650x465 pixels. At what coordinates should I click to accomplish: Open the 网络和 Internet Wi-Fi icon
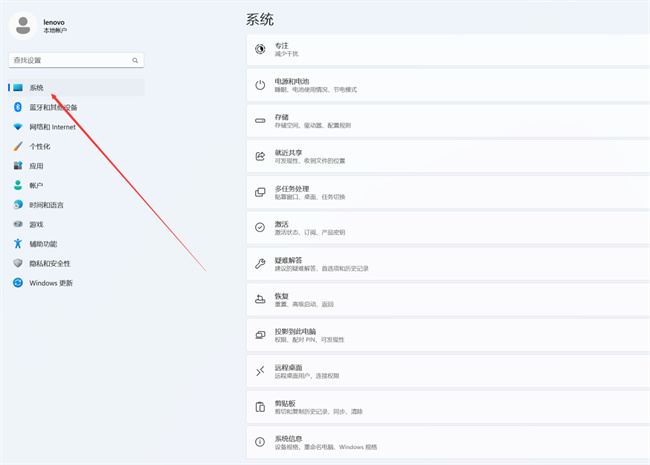18,127
